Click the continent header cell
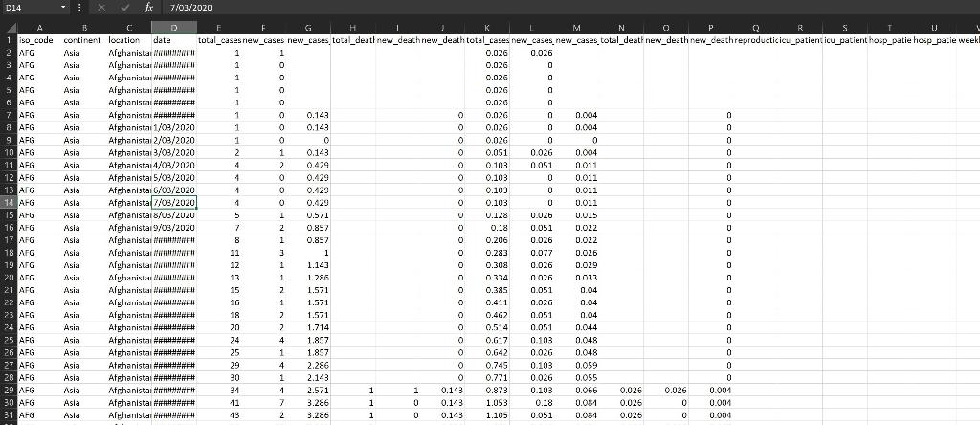Image resolution: width=980 pixels, height=425 pixels. [84, 40]
